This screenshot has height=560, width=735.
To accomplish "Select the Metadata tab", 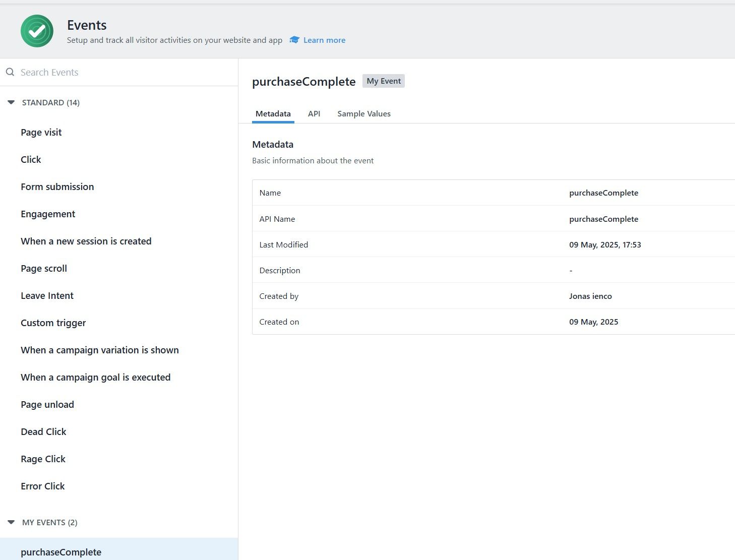I will [x=273, y=114].
